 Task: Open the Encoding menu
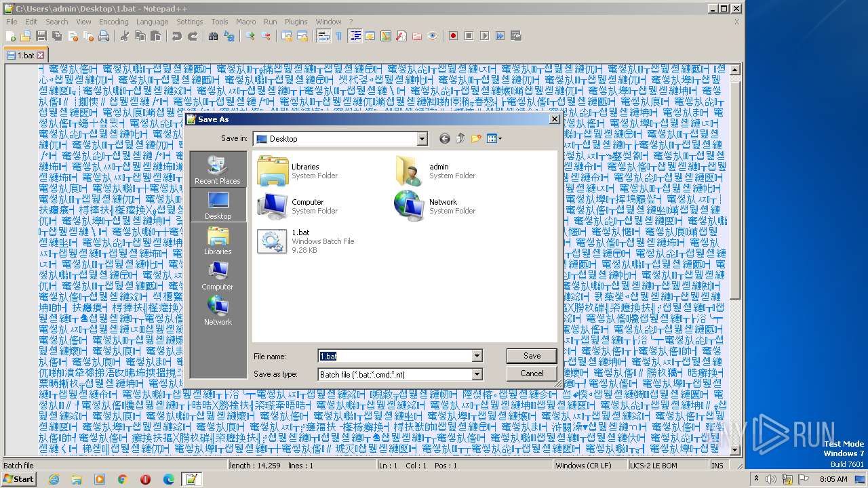(113, 22)
